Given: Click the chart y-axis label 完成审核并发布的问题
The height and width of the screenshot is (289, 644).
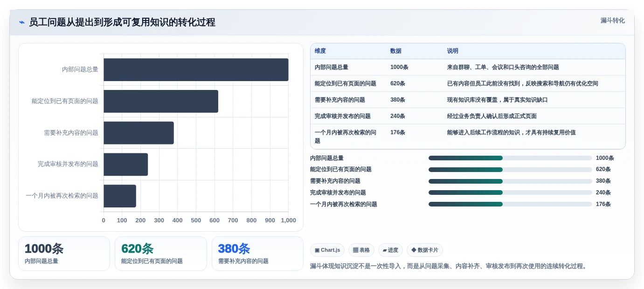Looking at the screenshot, I should pos(68,164).
